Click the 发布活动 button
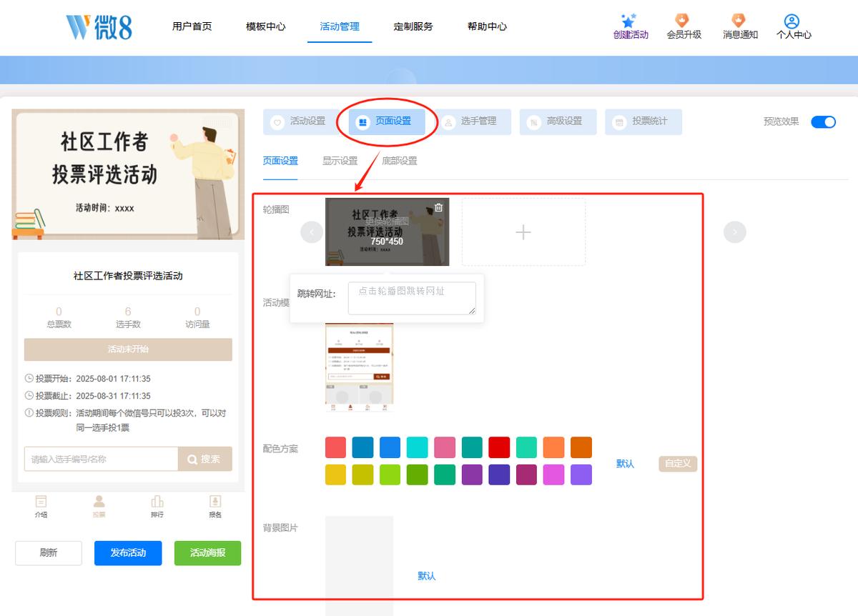The image size is (858, 616). tap(128, 553)
